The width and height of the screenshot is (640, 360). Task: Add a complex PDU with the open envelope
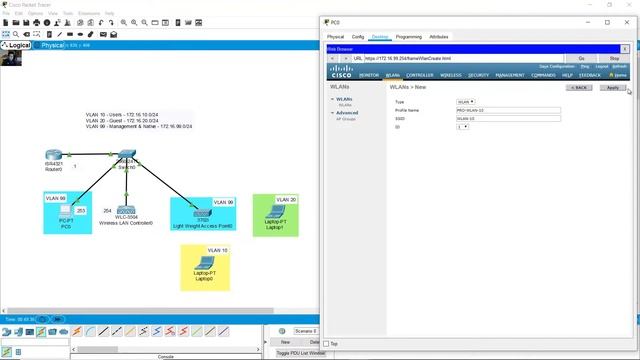[x=113, y=34]
